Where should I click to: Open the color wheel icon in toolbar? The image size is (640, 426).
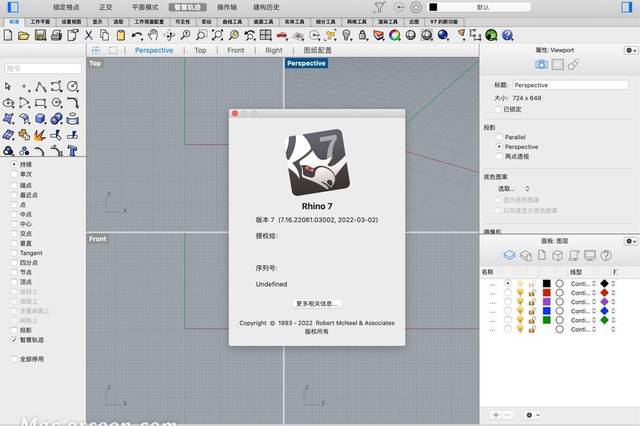[x=395, y=36]
